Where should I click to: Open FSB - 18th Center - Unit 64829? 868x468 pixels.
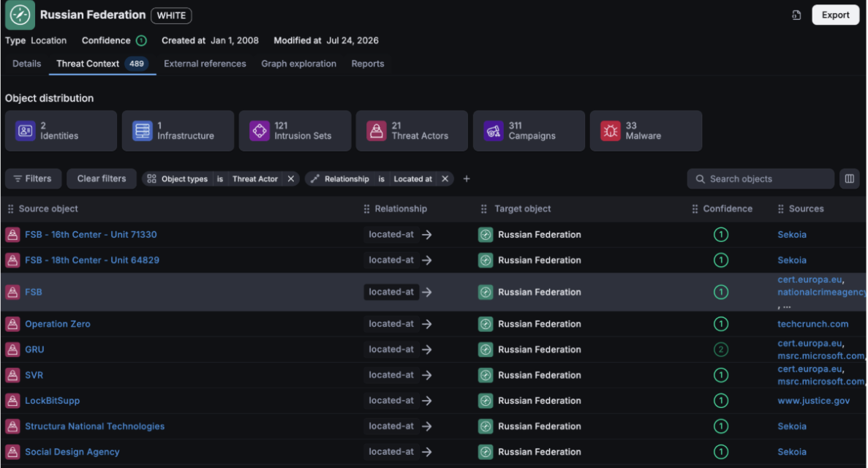(x=92, y=260)
